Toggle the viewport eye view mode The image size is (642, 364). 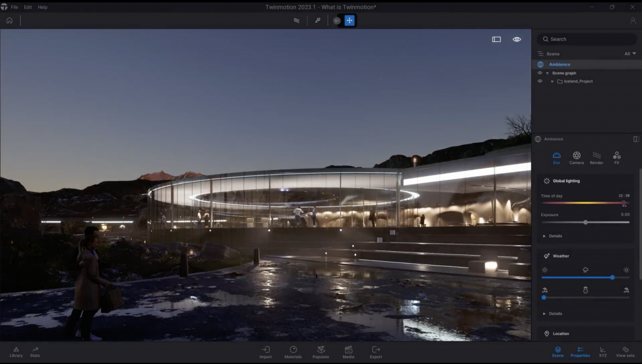pyautogui.click(x=517, y=39)
